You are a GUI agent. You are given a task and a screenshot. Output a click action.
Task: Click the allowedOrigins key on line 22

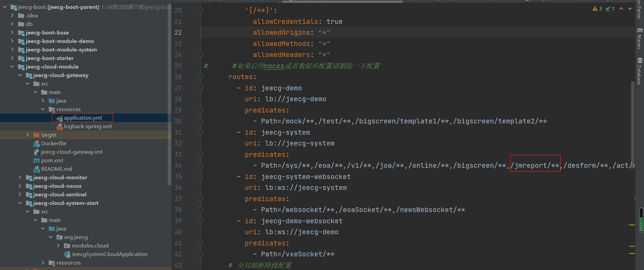(281, 32)
